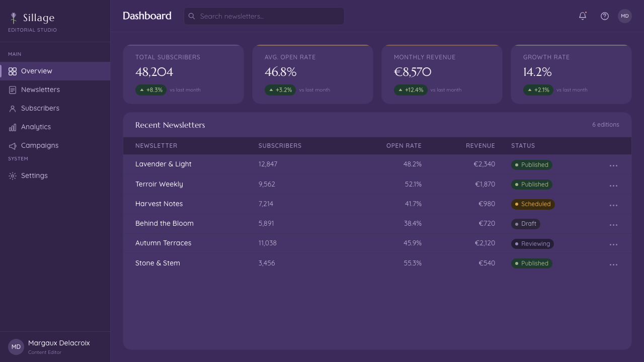The image size is (644, 362).
Task: Click the 6 editions label
Action: pyautogui.click(x=606, y=125)
